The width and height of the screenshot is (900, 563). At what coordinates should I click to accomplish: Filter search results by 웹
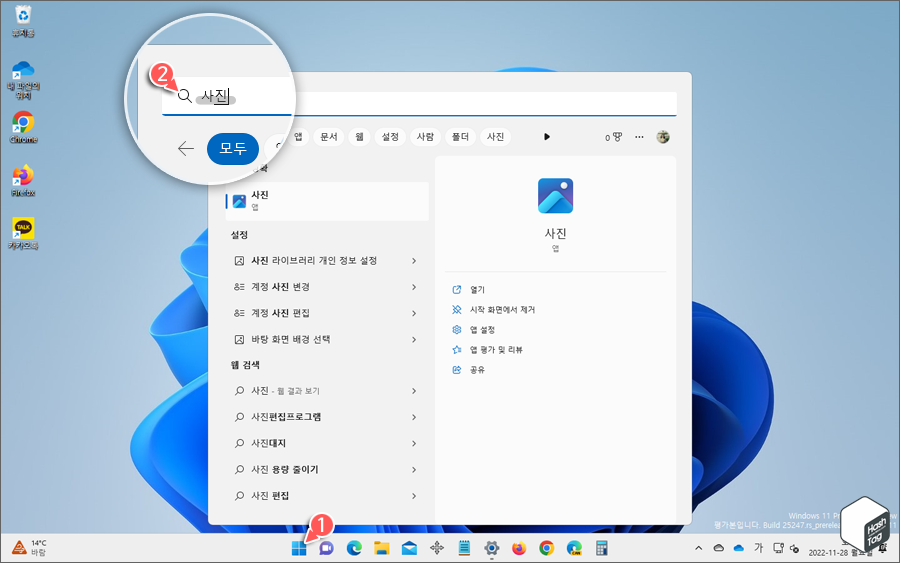(x=359, y=137)
